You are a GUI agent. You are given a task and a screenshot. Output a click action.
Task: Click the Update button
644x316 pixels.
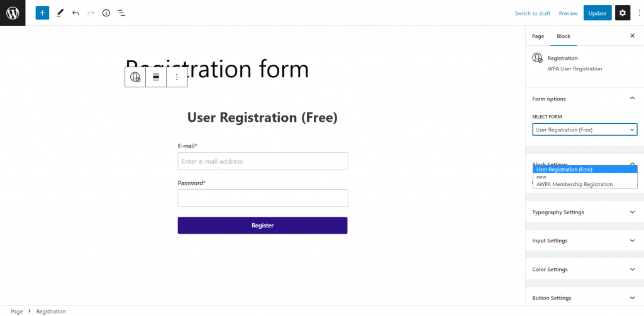tap(597, 13)
